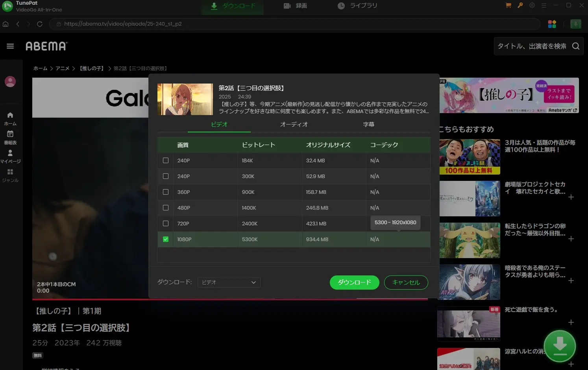Go to ホーム in ABEMA sidebar

click(10, 118)
